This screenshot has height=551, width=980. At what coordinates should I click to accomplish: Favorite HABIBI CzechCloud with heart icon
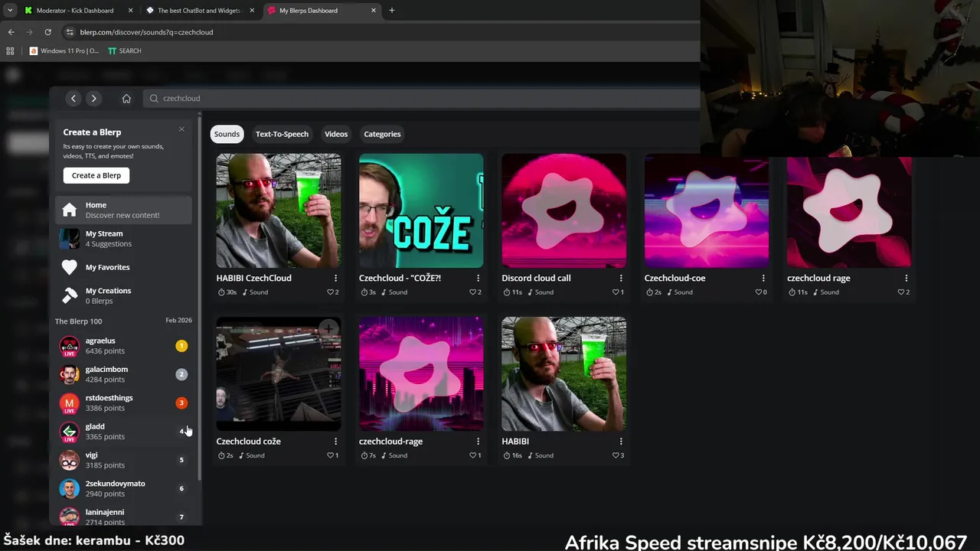[330, 292]
